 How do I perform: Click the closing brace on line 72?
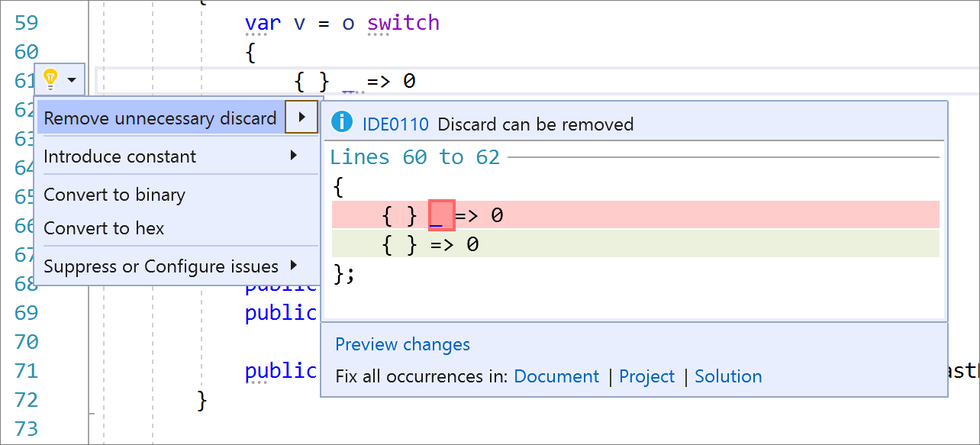tap(201, 399)
